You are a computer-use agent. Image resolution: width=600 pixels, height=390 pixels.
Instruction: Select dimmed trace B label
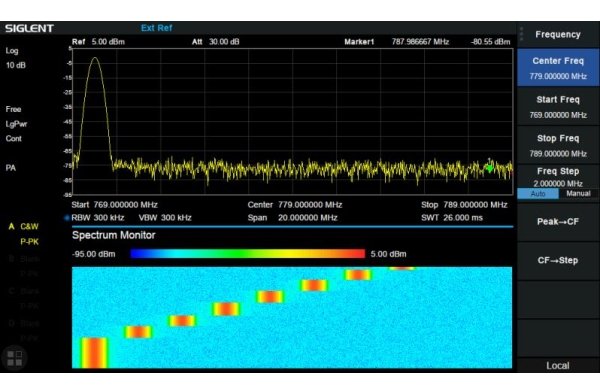tap(24, 259)
